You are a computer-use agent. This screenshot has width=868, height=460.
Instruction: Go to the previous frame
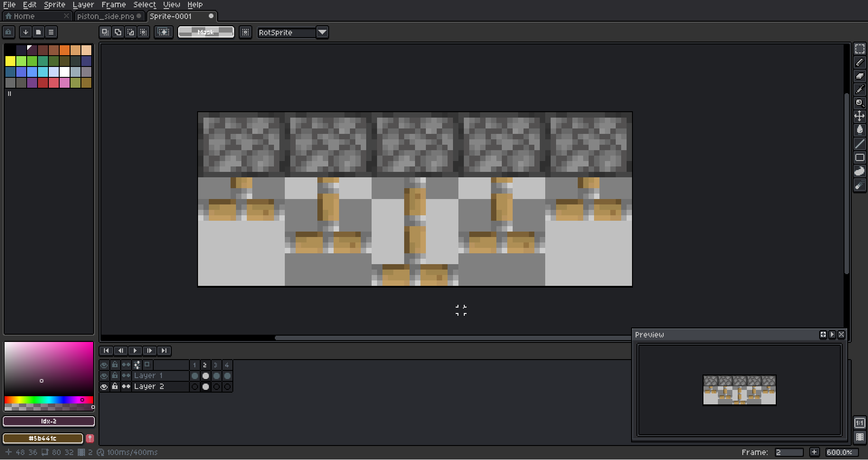[x=121, y=351]
